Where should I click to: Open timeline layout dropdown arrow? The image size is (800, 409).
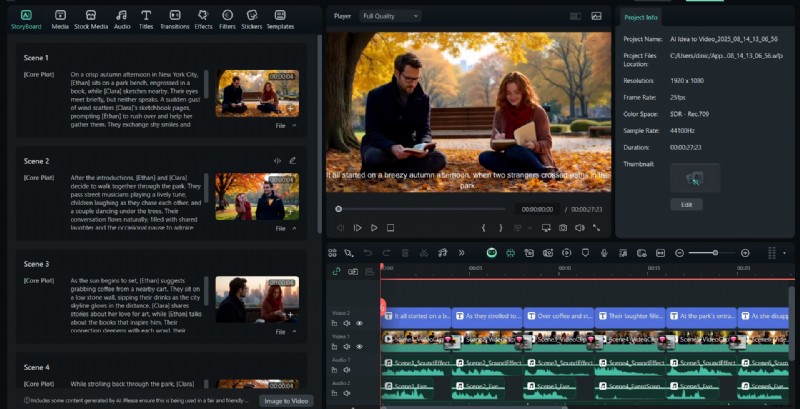click(784, 253)
